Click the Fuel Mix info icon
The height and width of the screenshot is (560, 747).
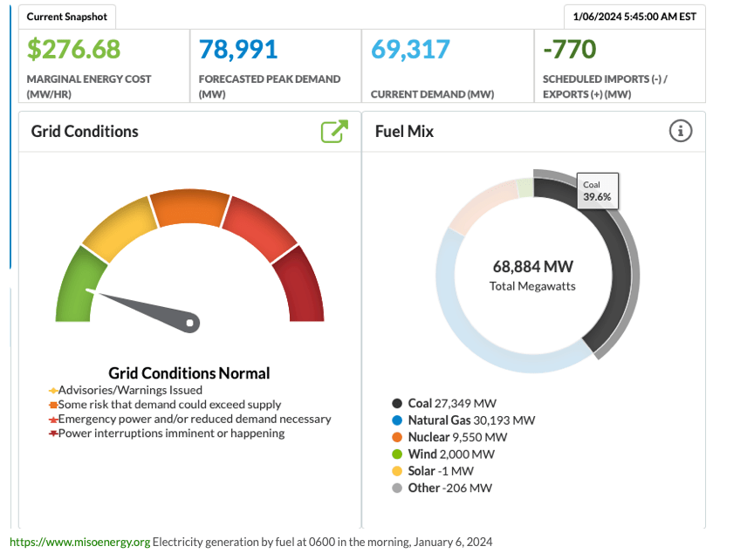click(681, 131)
